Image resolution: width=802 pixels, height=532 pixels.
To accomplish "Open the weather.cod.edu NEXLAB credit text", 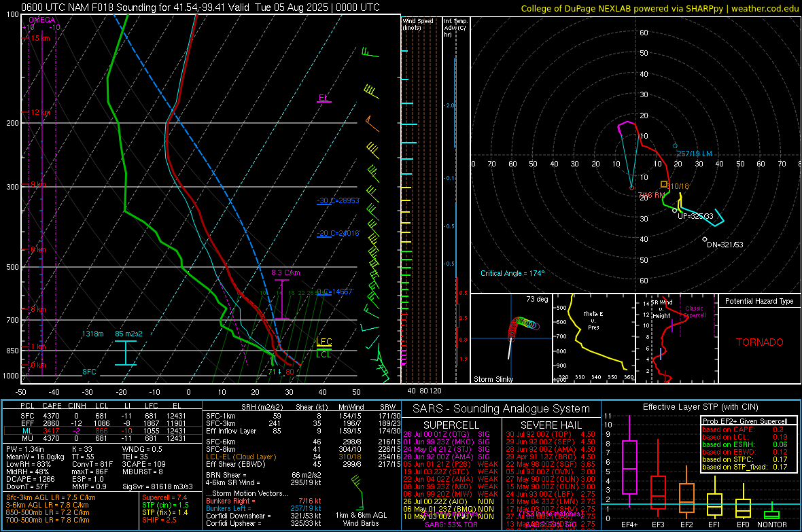I will tap(659, 8).
